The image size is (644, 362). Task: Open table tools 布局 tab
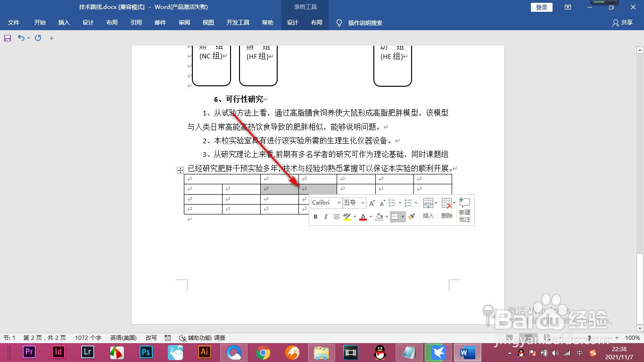point(317,23)
